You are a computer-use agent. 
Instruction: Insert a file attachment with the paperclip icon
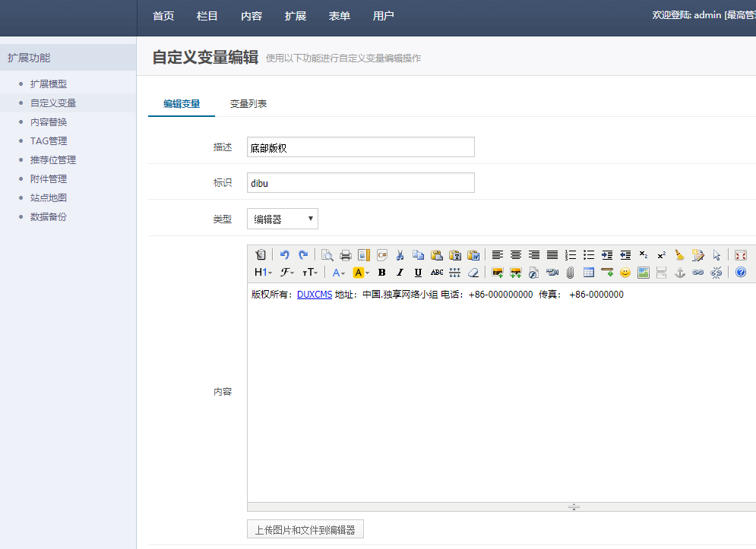pos(571,273)
